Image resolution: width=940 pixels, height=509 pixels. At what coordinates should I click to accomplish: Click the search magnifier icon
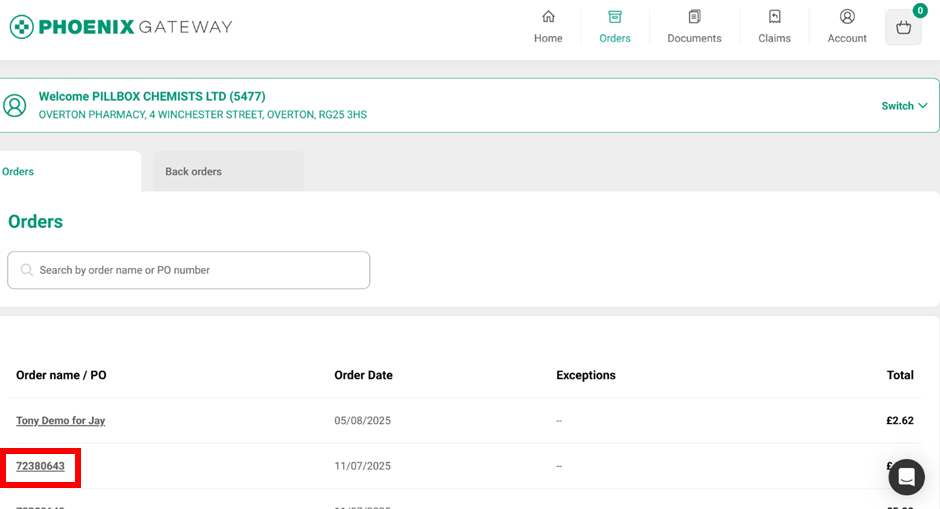[27, 270]
